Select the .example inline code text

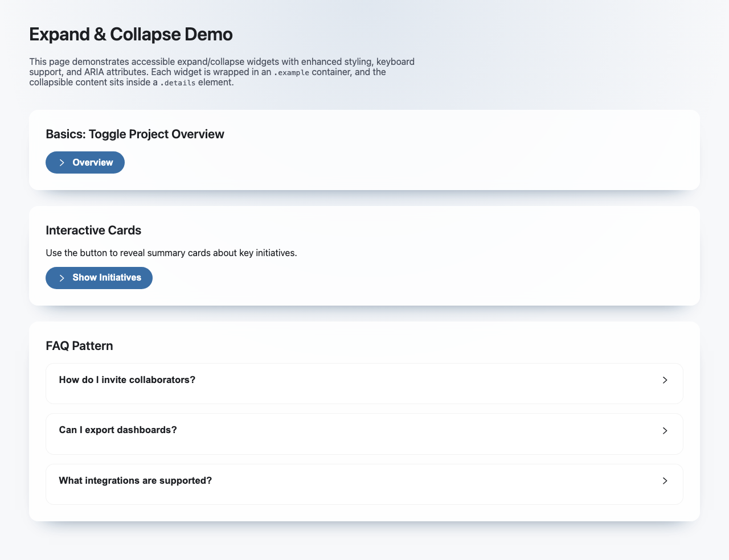(x=292, y=72)
